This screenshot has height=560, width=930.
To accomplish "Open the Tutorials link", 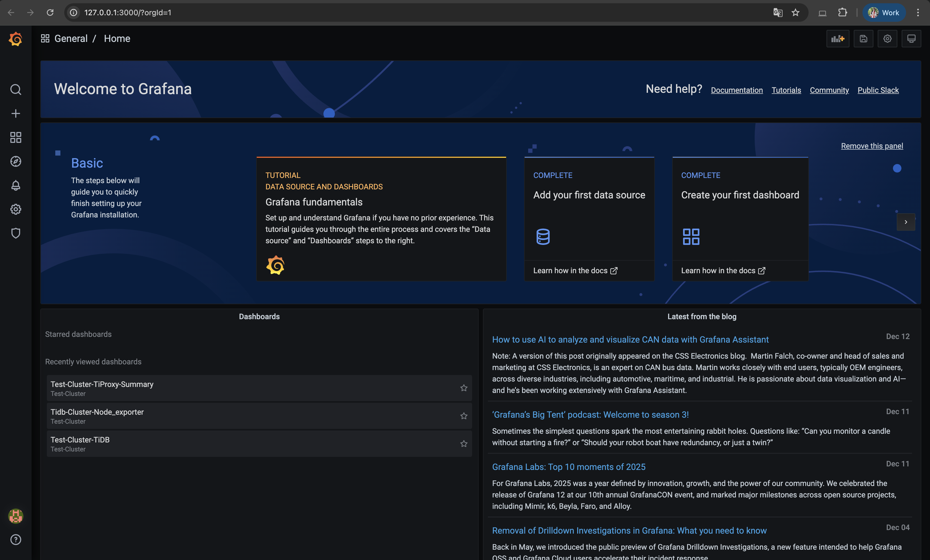I will pyautogui.click(x=786, y=90).
